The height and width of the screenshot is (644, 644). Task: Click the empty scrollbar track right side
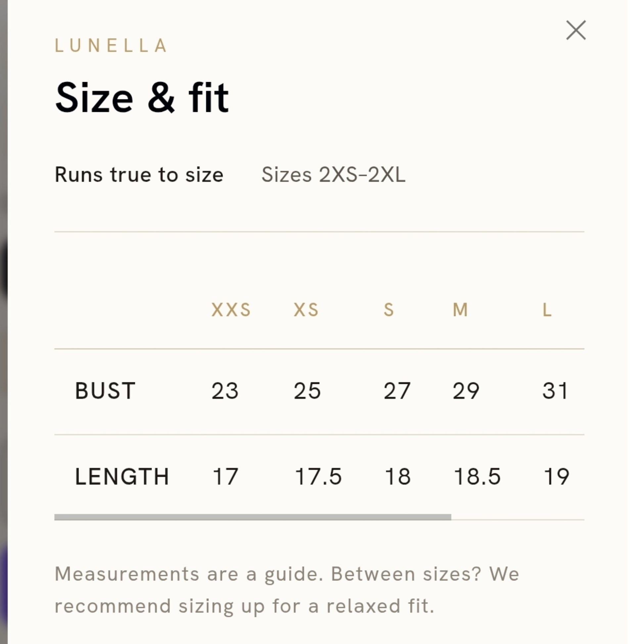pos(518,519)
